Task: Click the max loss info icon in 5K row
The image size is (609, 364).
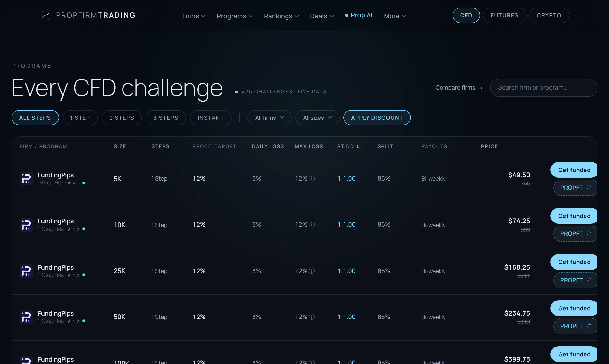Action: [x=312, y=179]
